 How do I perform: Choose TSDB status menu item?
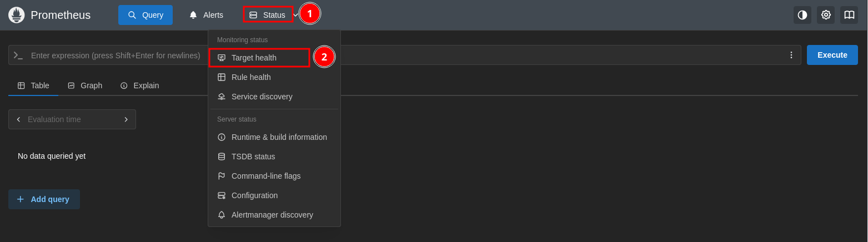(253, 157)
